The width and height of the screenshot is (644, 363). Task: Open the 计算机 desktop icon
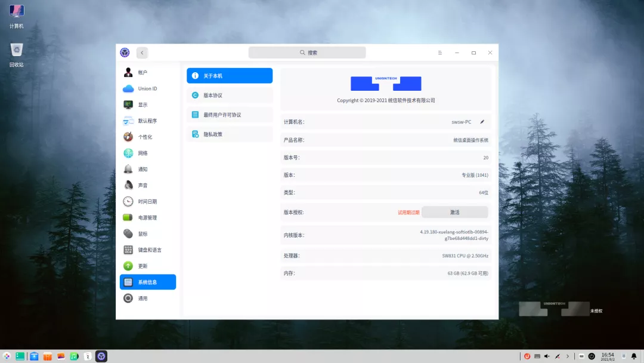coord(17,17)
